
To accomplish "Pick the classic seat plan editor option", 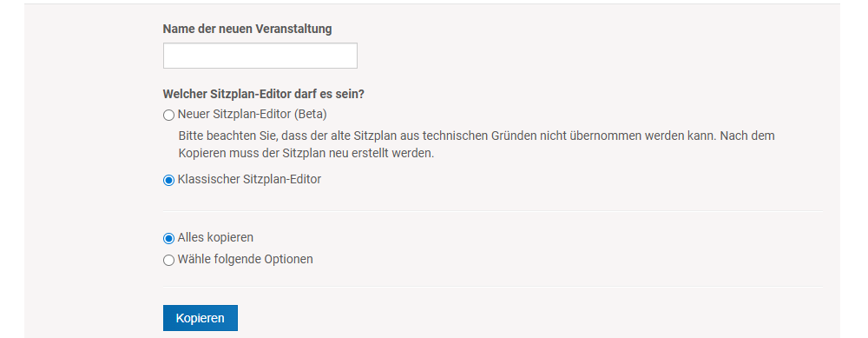I will pyautogui.click(x=169, y=181).
